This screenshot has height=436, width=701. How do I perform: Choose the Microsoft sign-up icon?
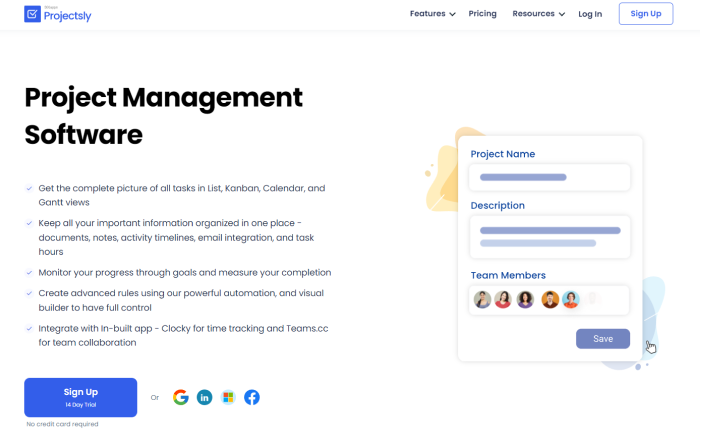[228, 397]
